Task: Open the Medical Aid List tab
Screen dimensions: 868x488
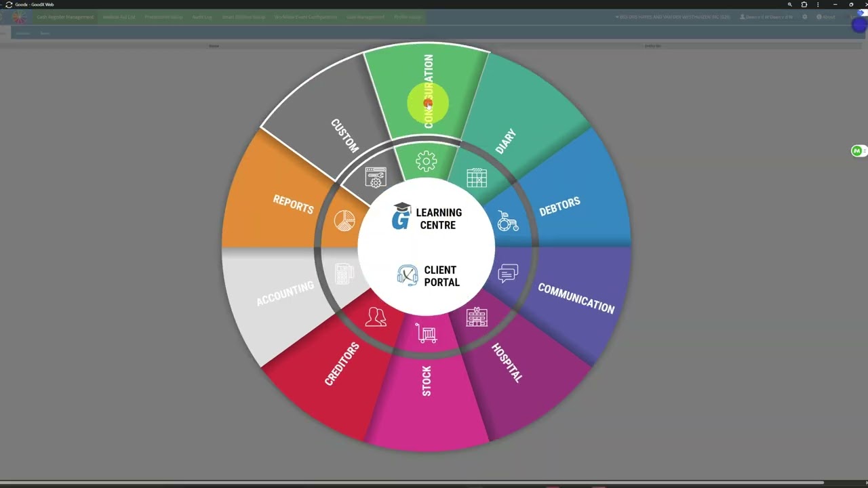Action: [x=119, y=17]
